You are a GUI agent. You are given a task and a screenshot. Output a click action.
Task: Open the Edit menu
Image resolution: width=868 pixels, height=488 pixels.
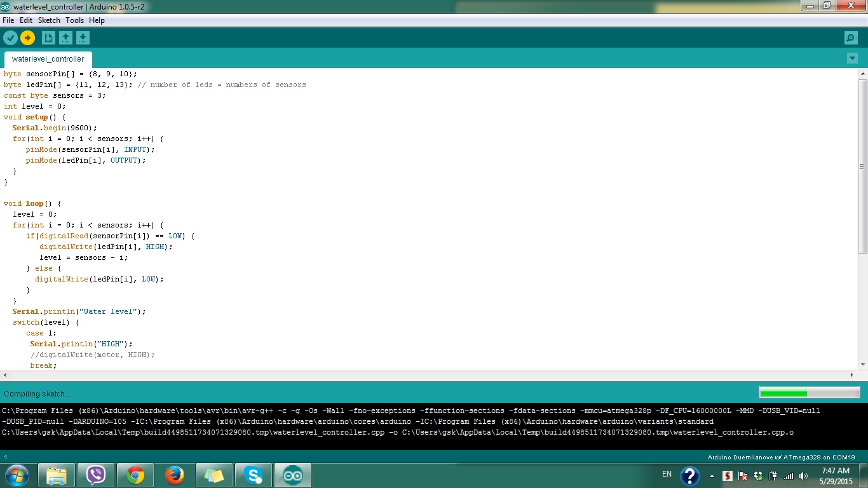pos(26,20)
